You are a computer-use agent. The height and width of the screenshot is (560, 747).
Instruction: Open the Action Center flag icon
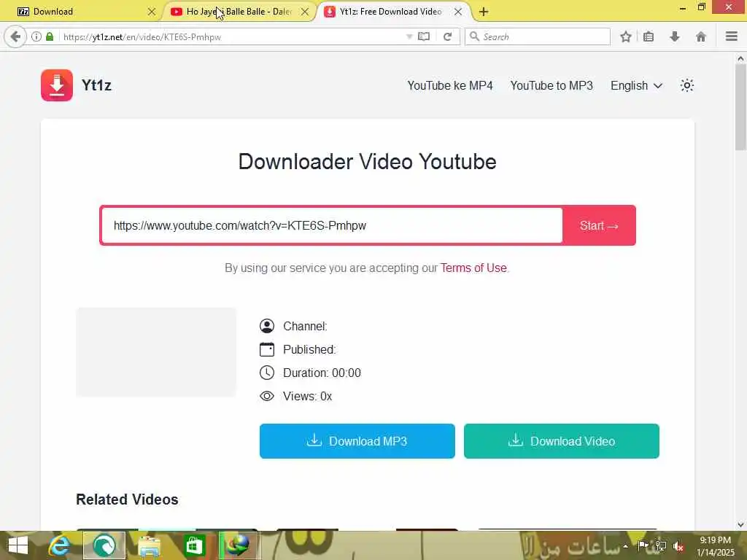point(643,545)
